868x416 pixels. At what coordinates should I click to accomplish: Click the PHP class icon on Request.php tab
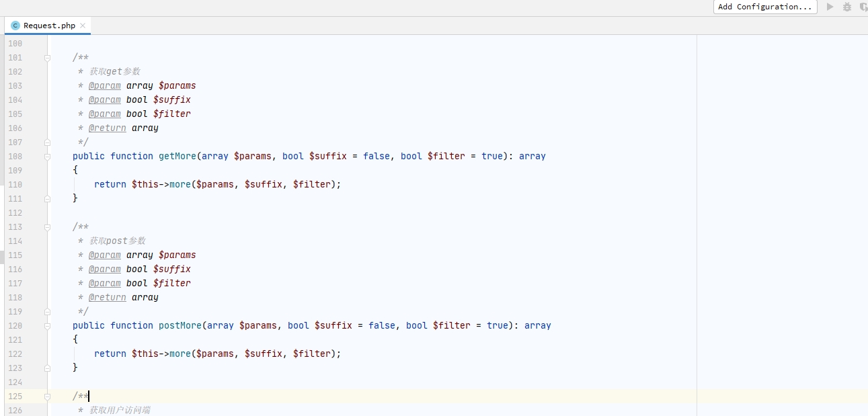(15, 26)
